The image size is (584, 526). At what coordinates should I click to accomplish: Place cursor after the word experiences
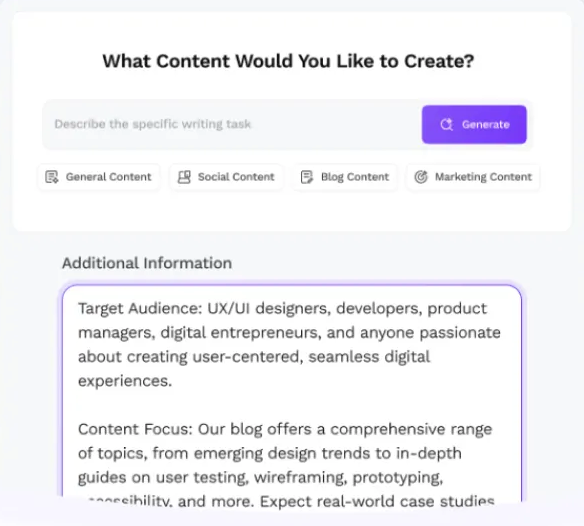click(x=172, y=381)
